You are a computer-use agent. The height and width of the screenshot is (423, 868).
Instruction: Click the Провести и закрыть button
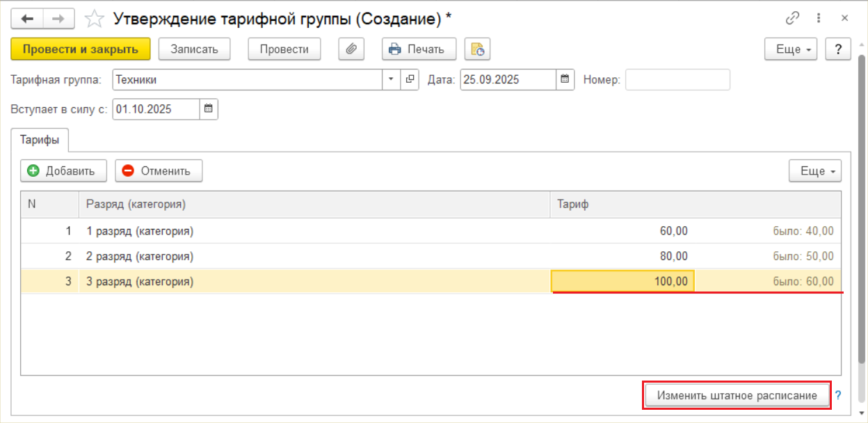click(x=80, y=49)
